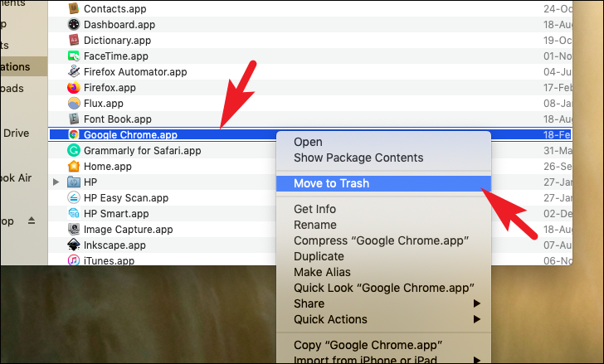Click the Firefox.app icon

[74, 87]
